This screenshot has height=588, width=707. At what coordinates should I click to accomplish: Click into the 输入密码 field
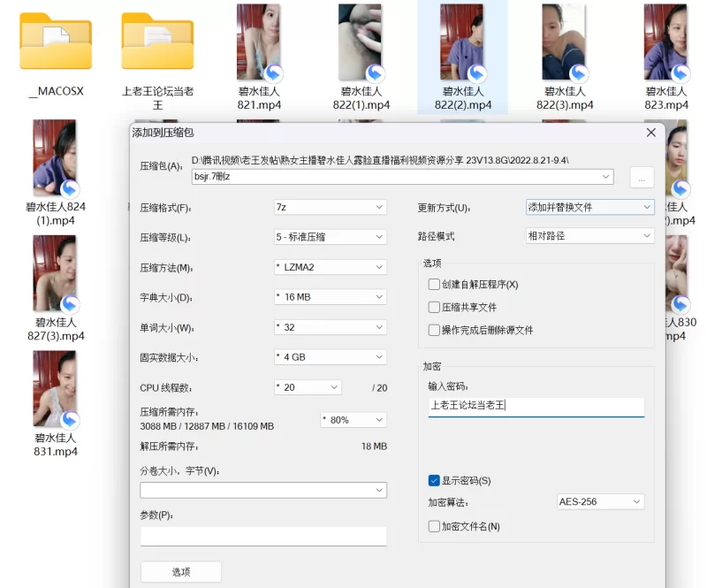[536, 407]
